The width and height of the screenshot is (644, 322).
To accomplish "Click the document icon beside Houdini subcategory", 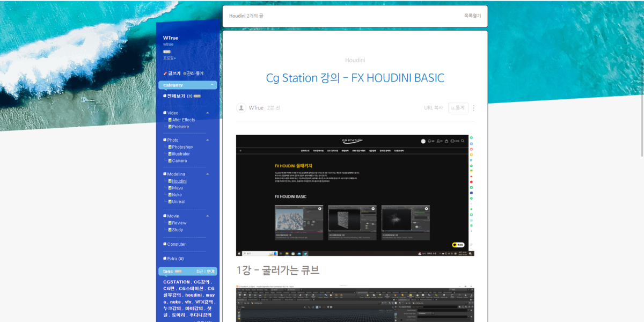I will click(x=170, y=180).
